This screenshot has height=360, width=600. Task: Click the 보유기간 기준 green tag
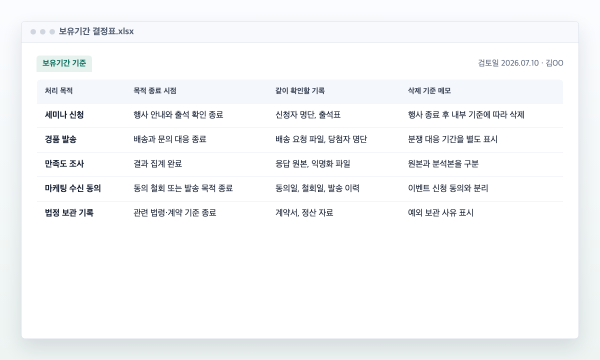pyautogui.click(x=64, y=64)
